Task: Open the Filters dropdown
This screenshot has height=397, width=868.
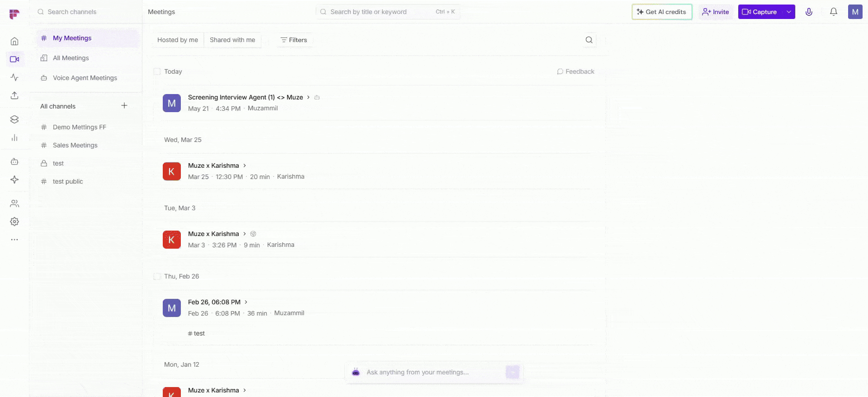Action: (294, 40)
